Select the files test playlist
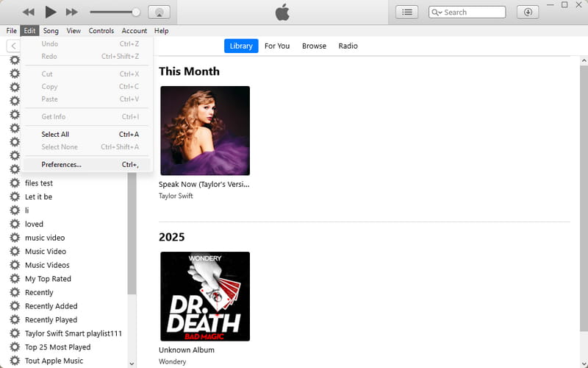The width and height of the screenshot is (588, 368). click(x=39, y=183)
